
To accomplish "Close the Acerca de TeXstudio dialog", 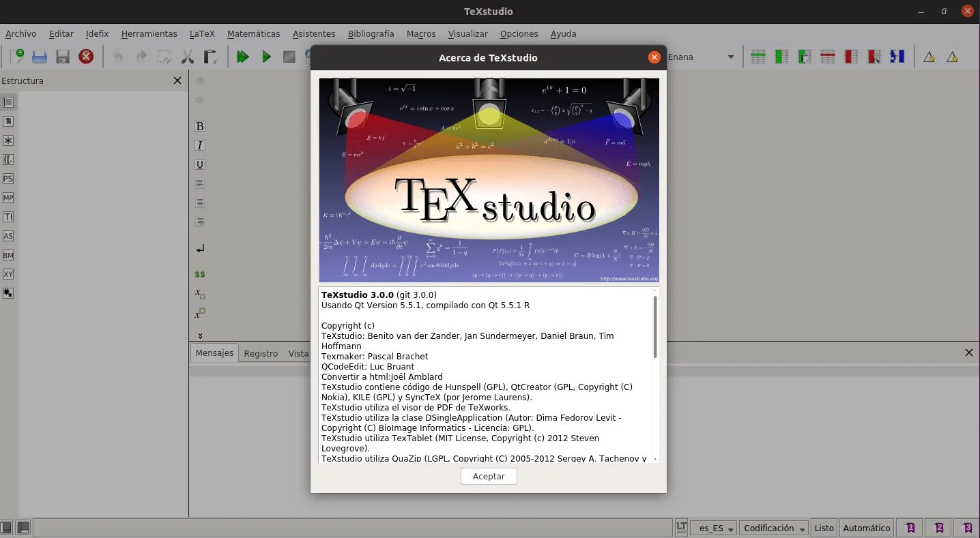I will pos(654,57).
